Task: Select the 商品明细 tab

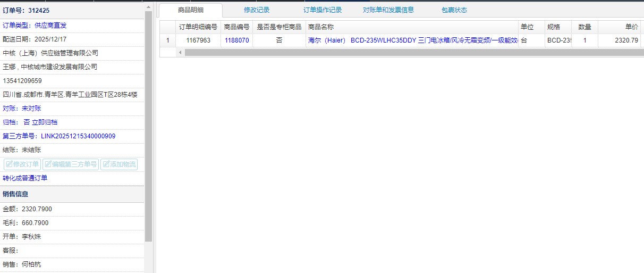Action: (x=190, y=10)
